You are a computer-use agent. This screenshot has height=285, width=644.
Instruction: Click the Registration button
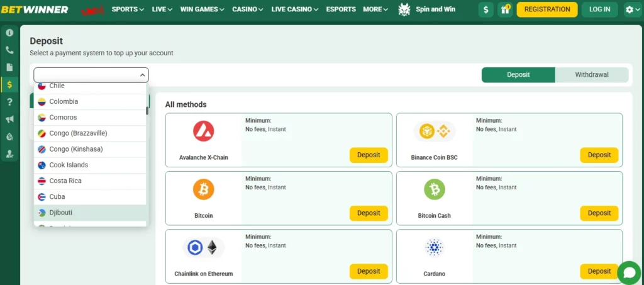(547, 9)
